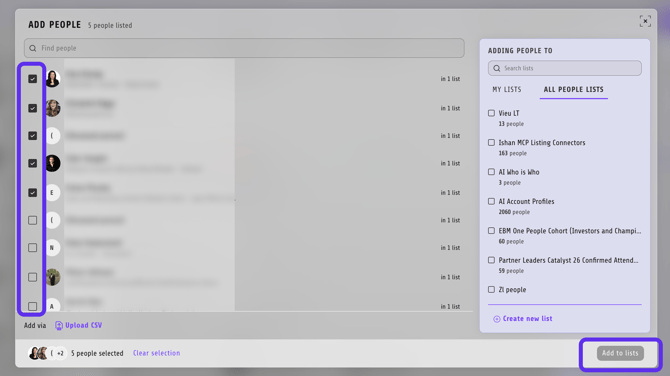Focus the Search lists field
Viewport: 670px width, 376px height.
pos(564,68)
